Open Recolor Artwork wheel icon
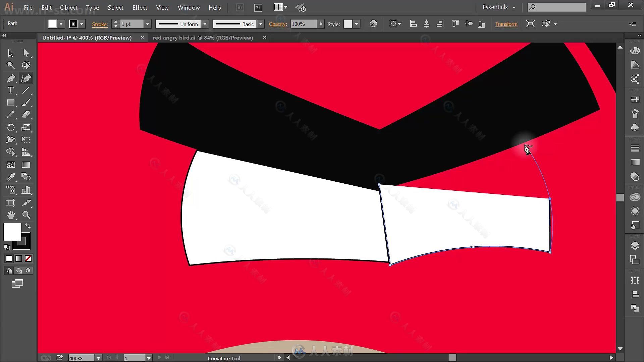Viewport: 644px width, 362px height. pos(373,24)
